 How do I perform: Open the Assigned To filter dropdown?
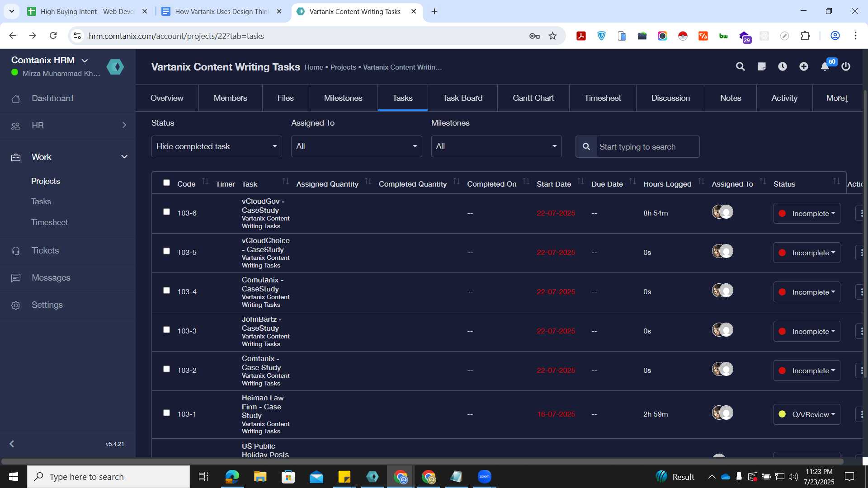pyautogui.click(x=356, y=146)
